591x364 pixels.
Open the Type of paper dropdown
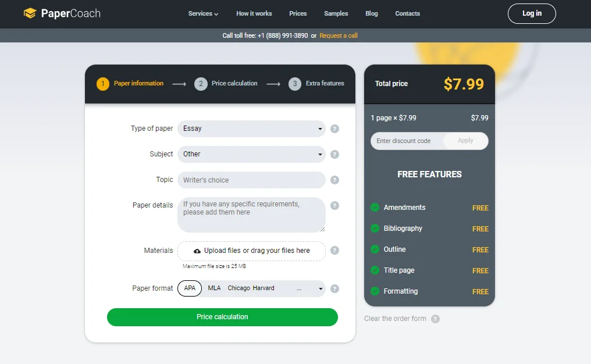(x=251, y=129)
